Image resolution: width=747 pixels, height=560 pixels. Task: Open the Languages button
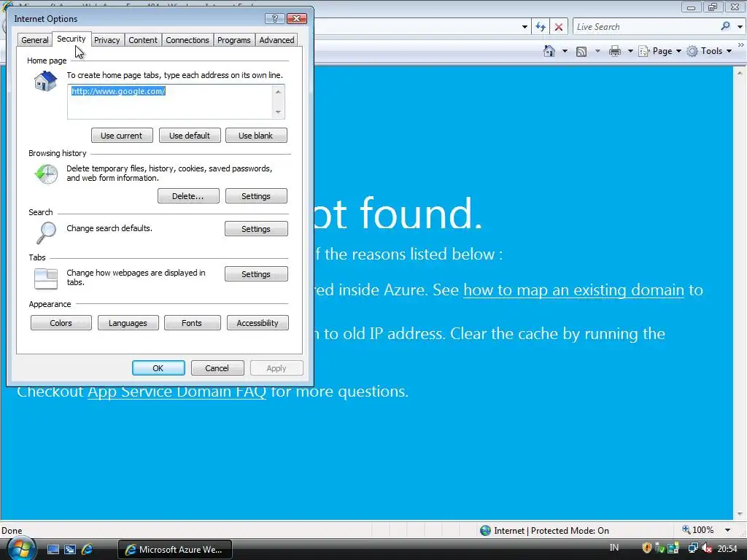click(x=128, y=323)
